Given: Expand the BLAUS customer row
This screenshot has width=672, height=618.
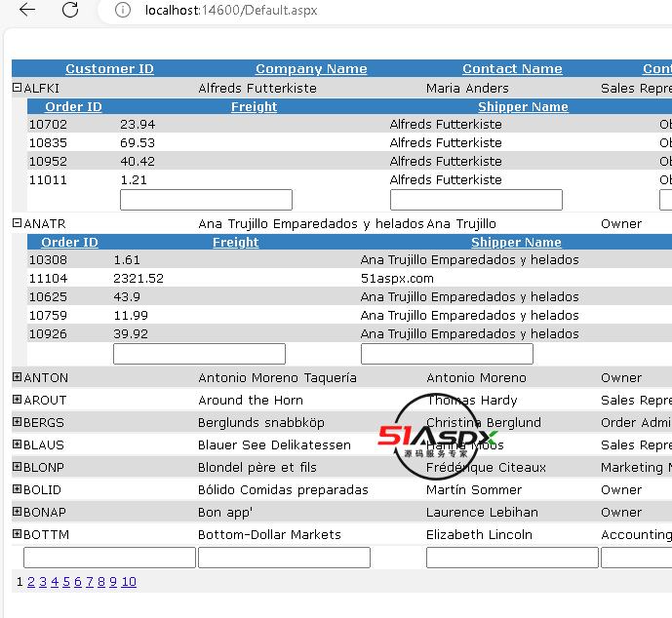Looking at the screenshot, I should [17, 444].
